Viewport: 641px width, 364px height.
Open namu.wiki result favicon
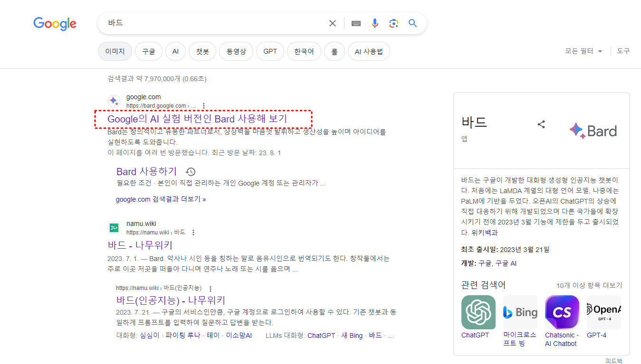[114, 227]
